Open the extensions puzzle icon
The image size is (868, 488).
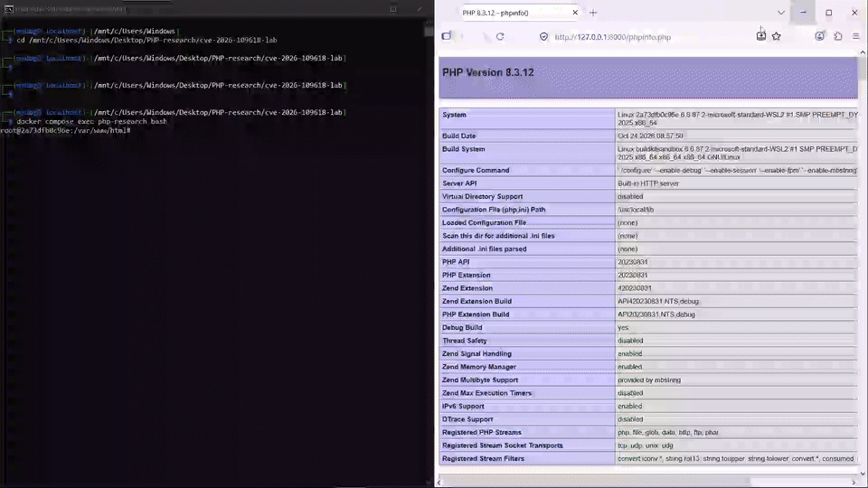tap(837, 36)
